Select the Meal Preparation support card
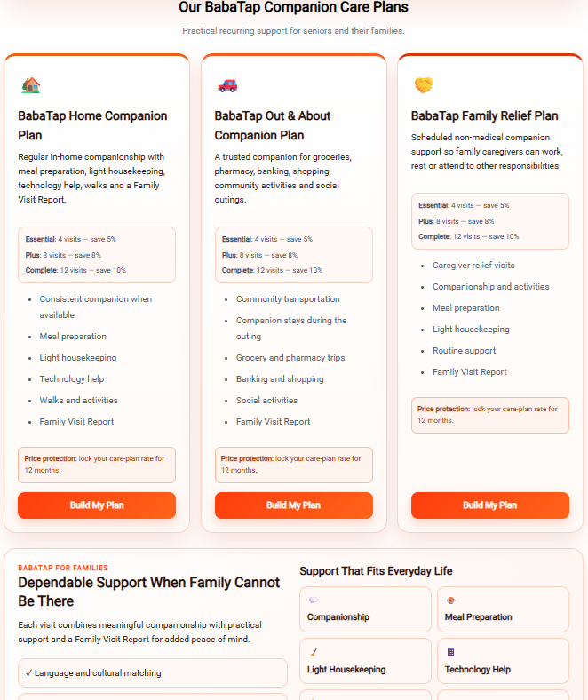Screen dimensions: 588x700 pos(503,609)
